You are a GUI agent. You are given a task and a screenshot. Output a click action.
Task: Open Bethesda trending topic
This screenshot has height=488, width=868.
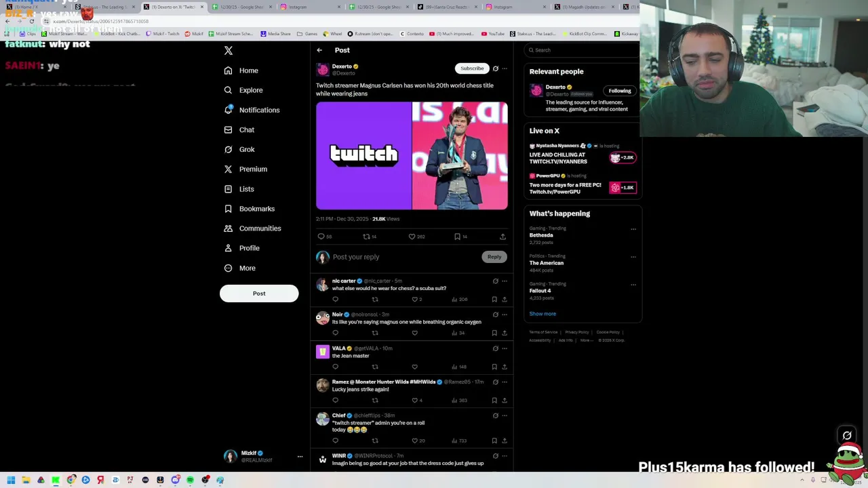tap(583, 235)
